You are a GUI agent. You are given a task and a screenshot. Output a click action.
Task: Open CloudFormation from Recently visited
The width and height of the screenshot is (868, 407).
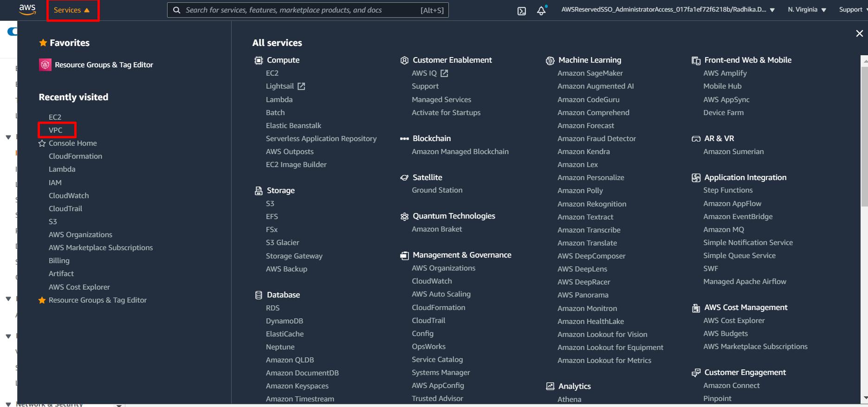point(75,156)
